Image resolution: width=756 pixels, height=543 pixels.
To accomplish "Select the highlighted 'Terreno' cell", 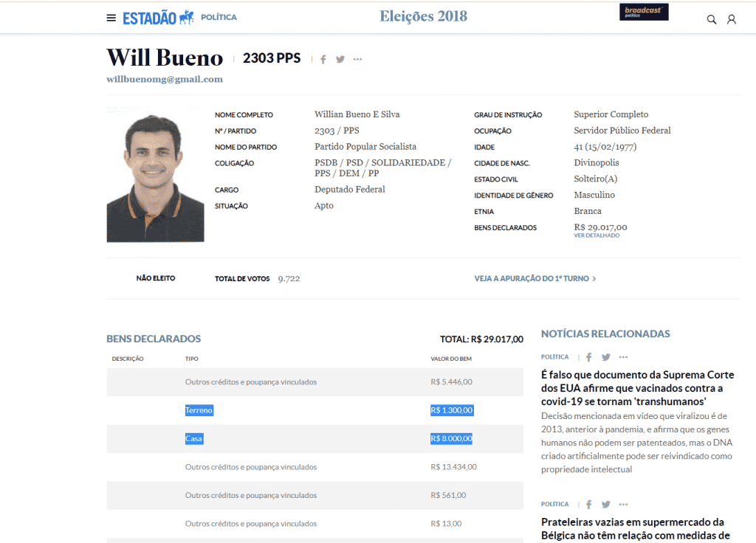I will point(199,410).
